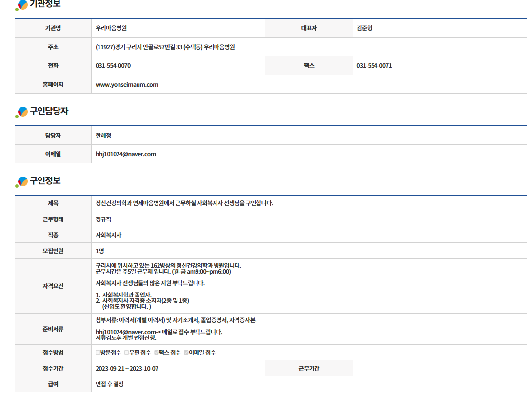The height and width of the screenshot is (396, 532).
Task: Uncheck the 이메일 접수 checkbox
Action: [x=186, y=353]
